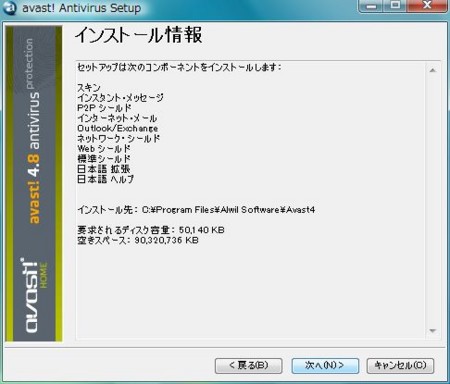Cancel setup with キャンセル(C) button
The width and height of the screenshot is (450, 384).
click(400, 366)
